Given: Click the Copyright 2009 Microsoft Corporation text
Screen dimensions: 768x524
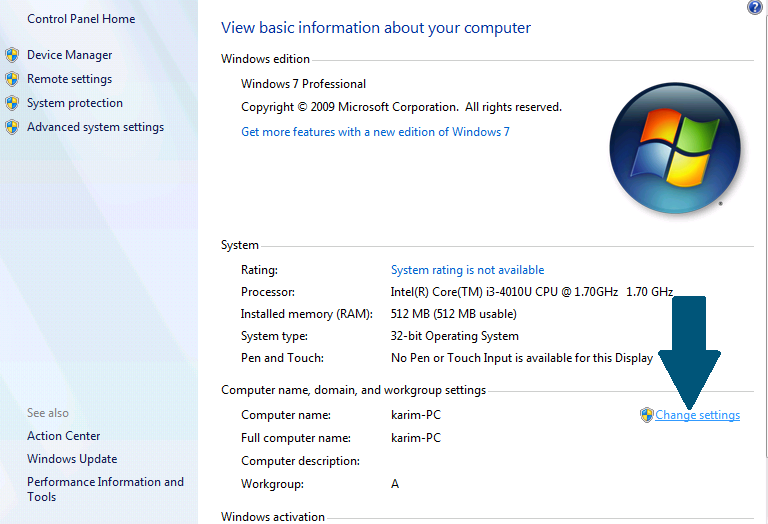Looking at the screenshot, I should (x=401, y=107).
